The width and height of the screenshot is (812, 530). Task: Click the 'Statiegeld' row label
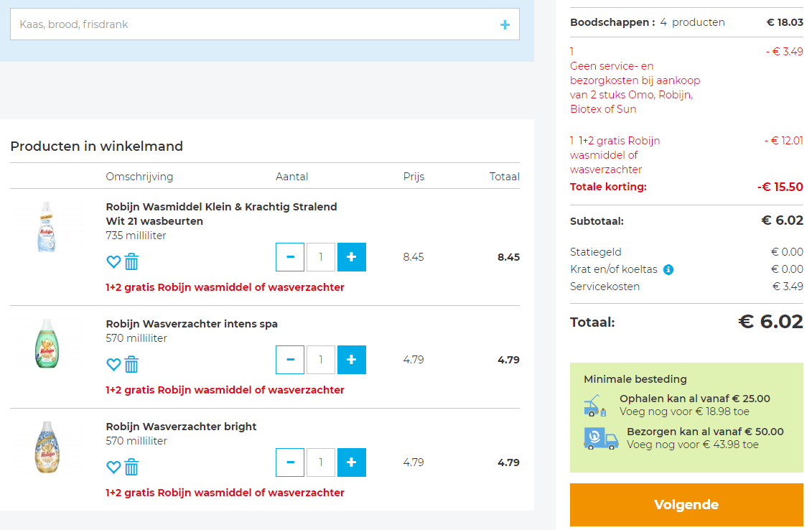click(595, 252)
